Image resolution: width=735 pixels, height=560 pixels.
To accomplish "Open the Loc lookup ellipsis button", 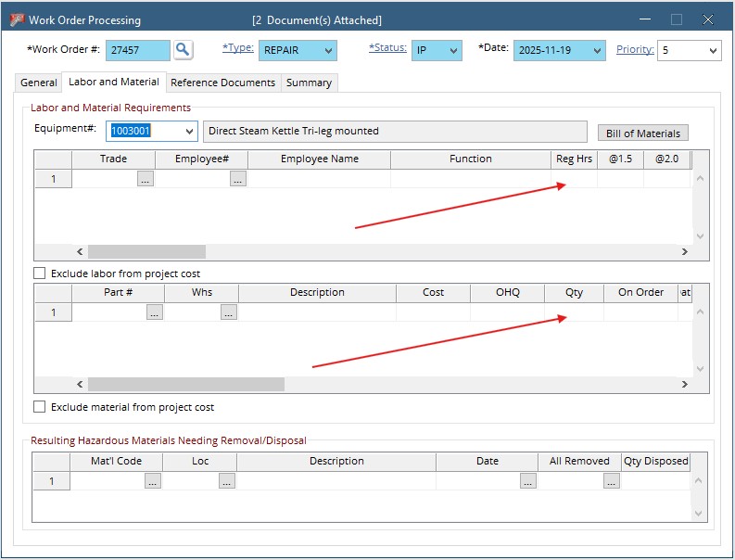I will coord(227,481).
